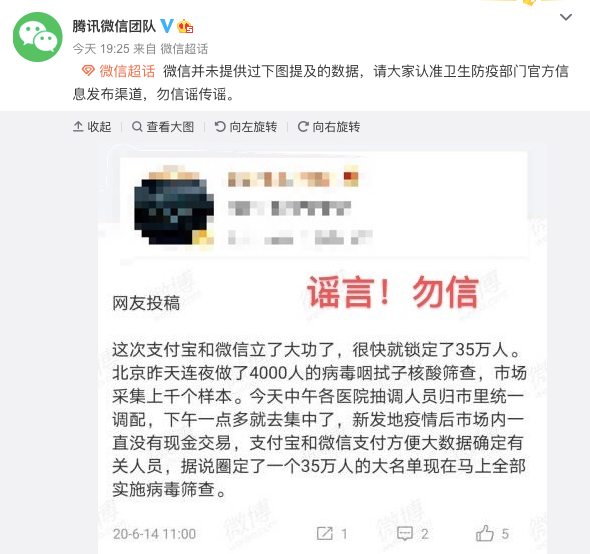The width and height of the screenshot is (590, 554).
Task: Collapse the image with 收起
Action: click(92, 127)
